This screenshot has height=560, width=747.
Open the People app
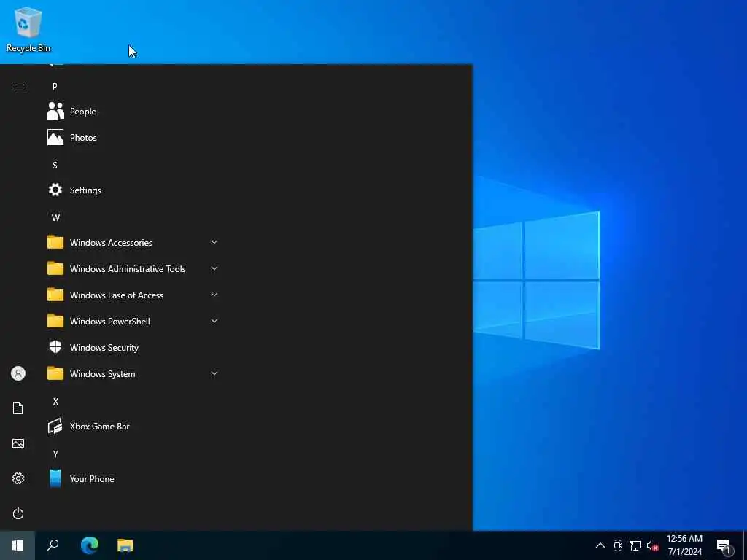point(133,112)
